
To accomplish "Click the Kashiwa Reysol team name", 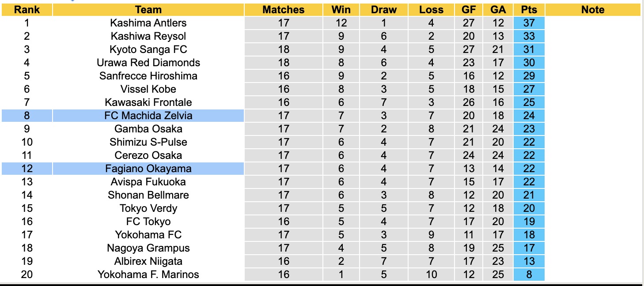I will click(148, 36).
